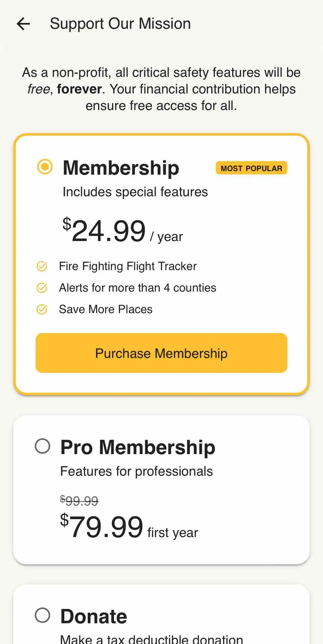Tap the MOST POPULAR badge

251,168
